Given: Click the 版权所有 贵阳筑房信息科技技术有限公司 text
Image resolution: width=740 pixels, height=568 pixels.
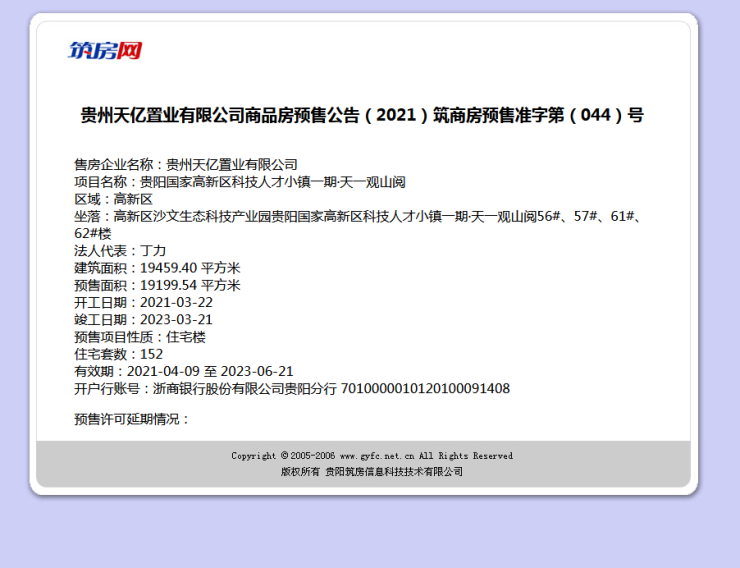Looking at the screenshot, I should [372, 472].
